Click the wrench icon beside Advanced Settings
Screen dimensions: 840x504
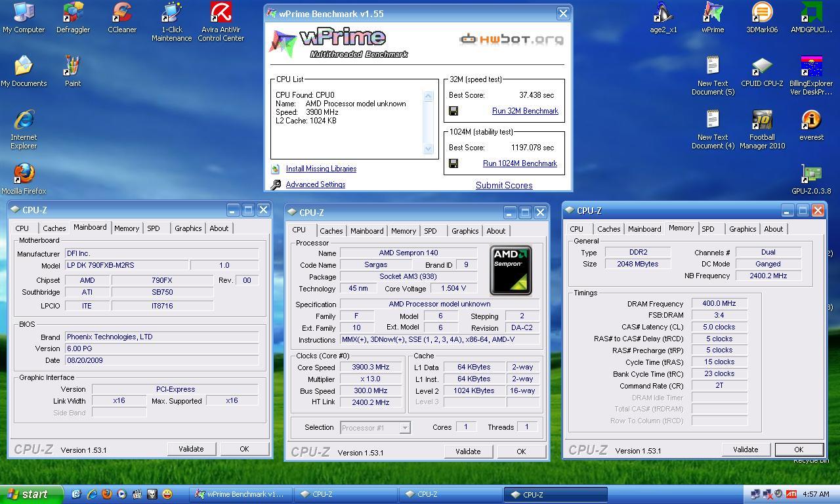276,185
